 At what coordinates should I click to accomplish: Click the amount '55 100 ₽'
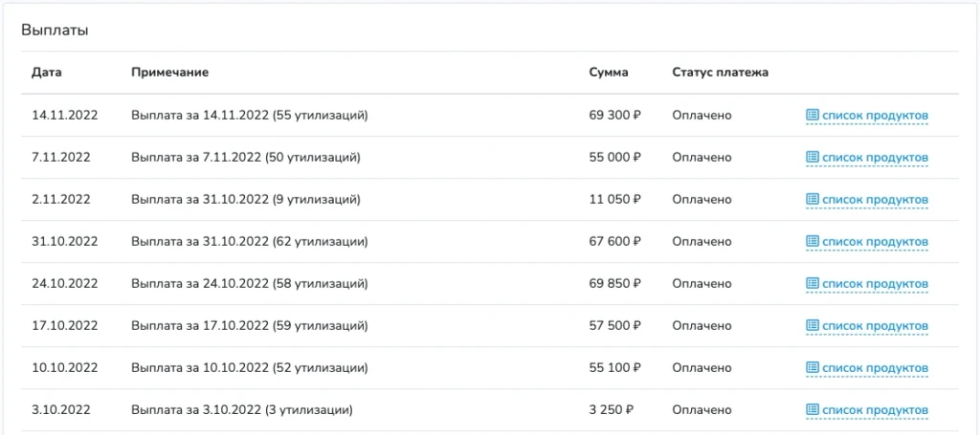click(x=615, y=368)
